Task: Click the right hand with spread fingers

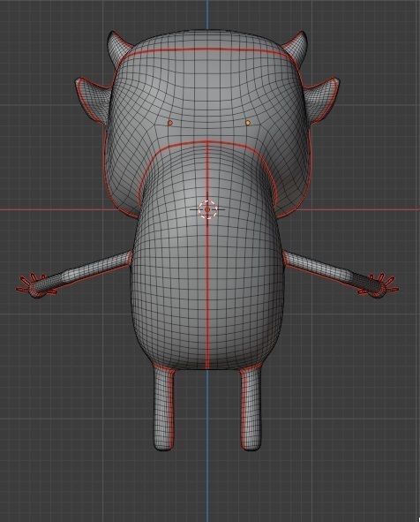Action: (379, 285)
